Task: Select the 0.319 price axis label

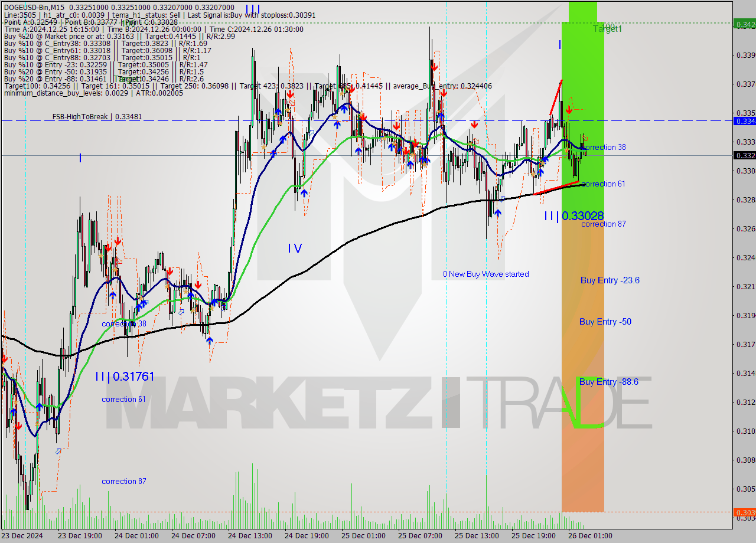Action: [745, 316]
